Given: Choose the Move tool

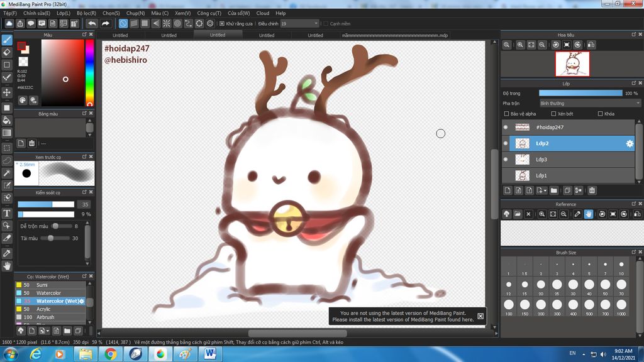Looking at the screenshot, I should pyautogui.click(x=7, y=92).
